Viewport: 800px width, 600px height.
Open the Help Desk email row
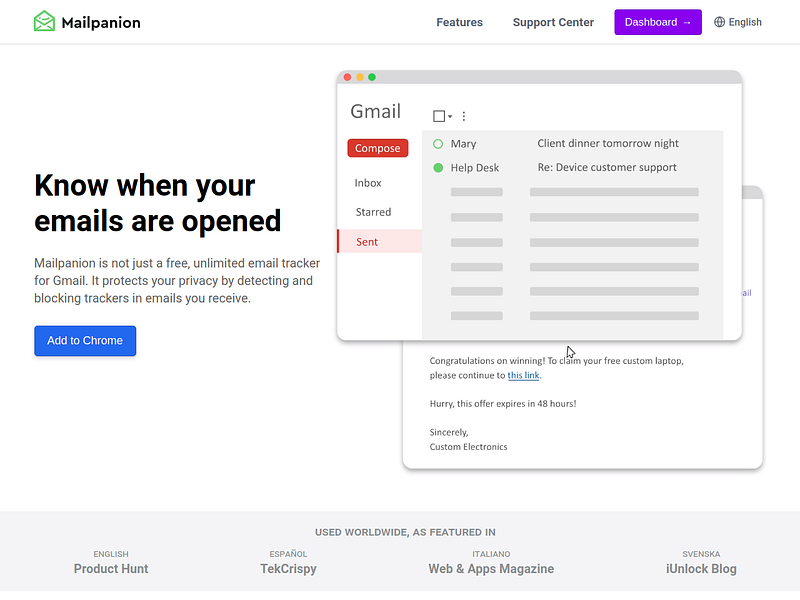click(572, 167)
